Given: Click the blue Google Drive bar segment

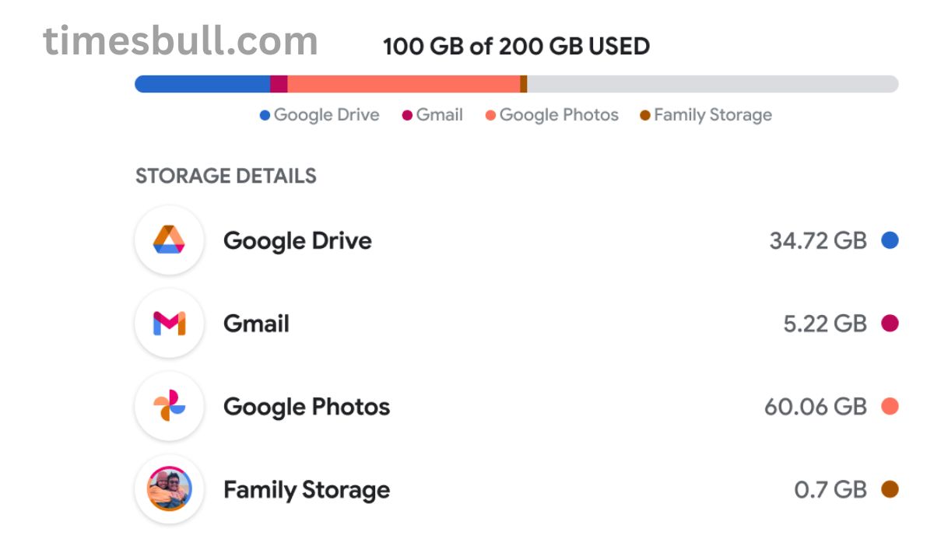Looking at the screenshot, I should [x=202, y=84].
